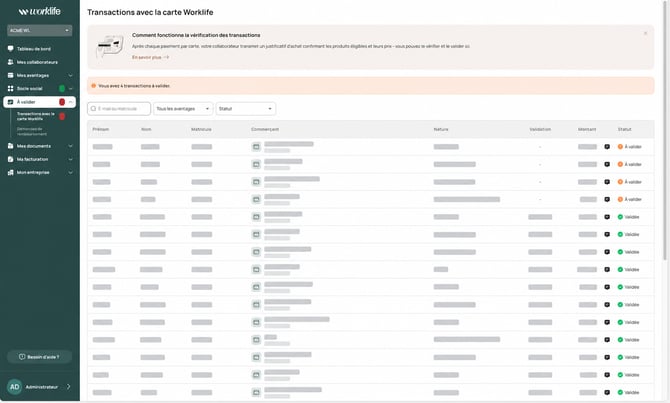
Task: Click the Tableau de bord icon
Action: pyautogui.click(x=11, y=49)
